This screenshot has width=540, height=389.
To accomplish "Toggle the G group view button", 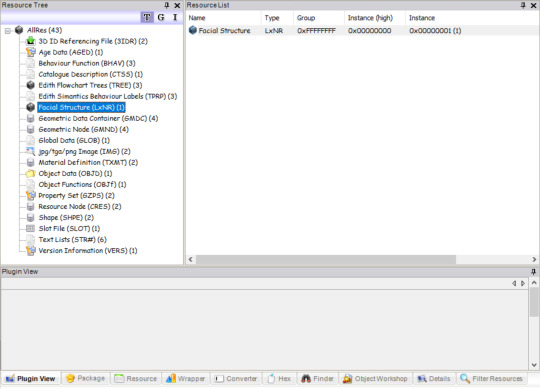I will coord(161,17).
